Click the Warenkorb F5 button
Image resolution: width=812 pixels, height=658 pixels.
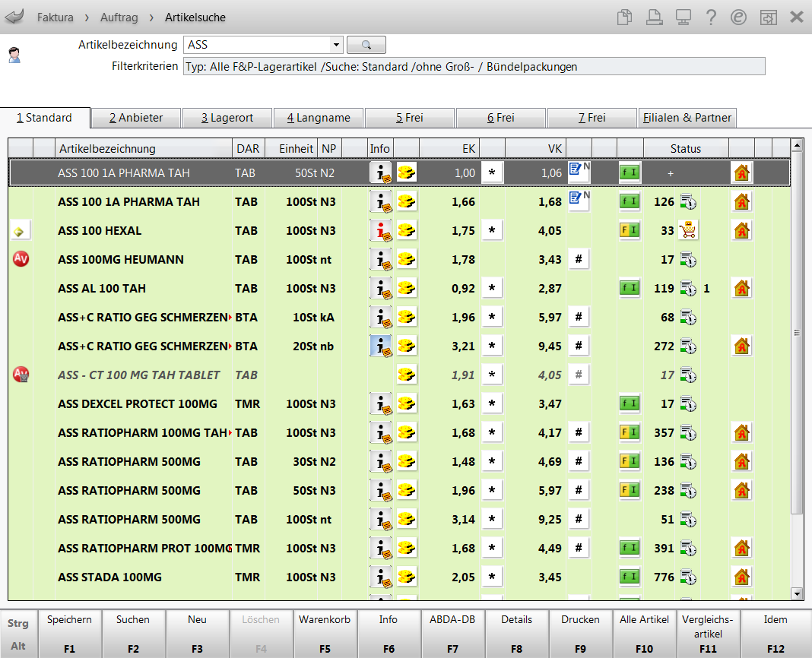(325, 634)
